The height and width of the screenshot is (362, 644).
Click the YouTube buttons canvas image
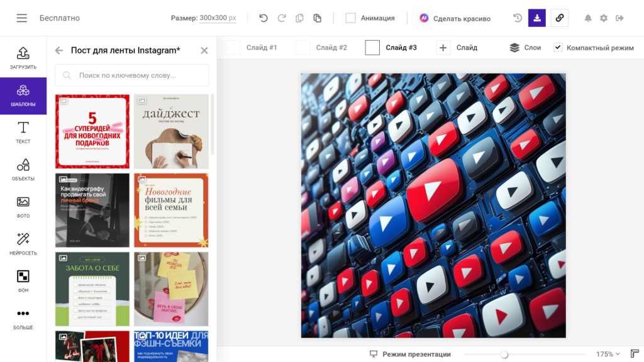click(433, 206)
